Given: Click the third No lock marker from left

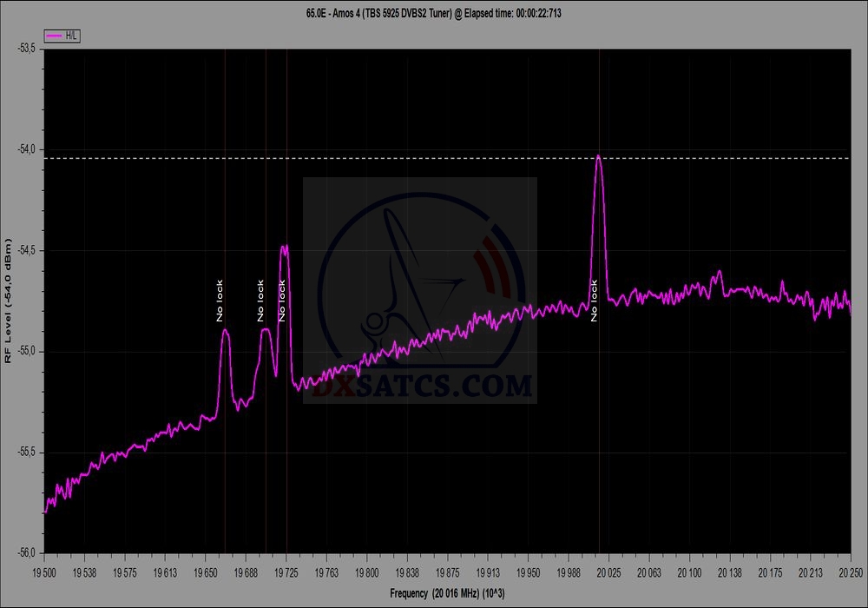Looking at the screenshot, I should click(281, 301).
